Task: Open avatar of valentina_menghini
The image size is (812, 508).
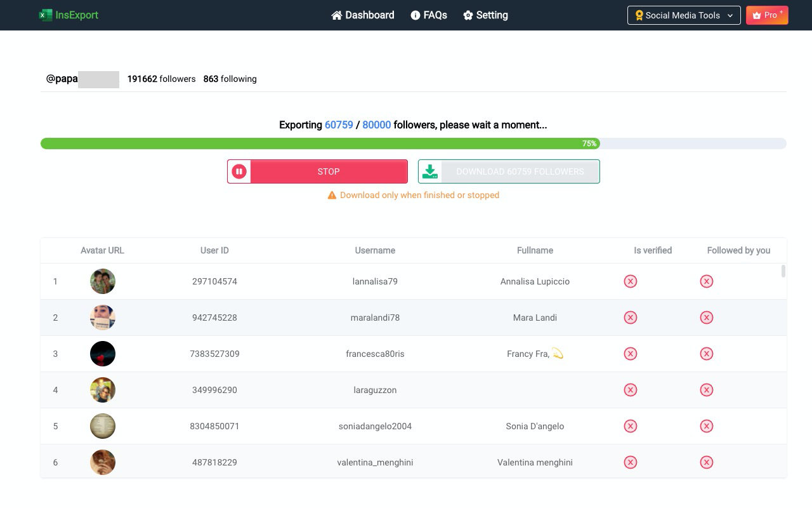Action: 103,462
